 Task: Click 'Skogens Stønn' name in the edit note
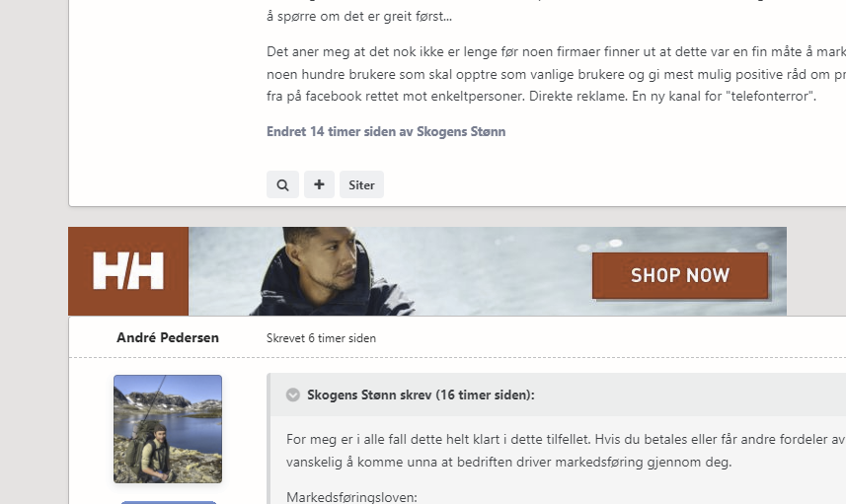[461, 131]
